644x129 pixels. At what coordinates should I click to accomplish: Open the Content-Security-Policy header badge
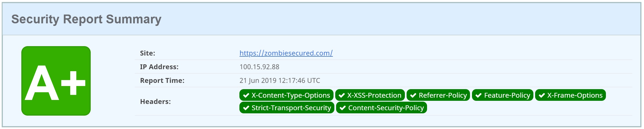(382, 108)
